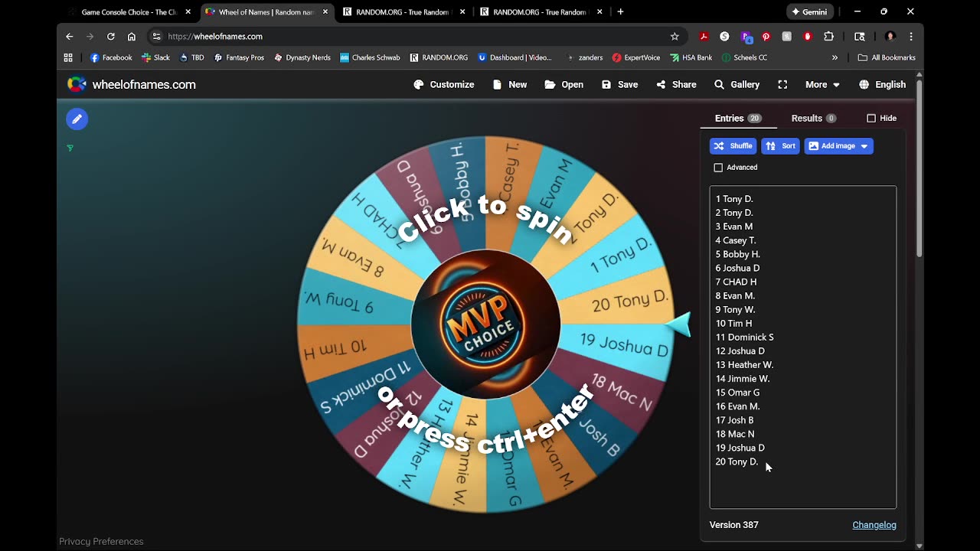Click entry '4 Casey T.' in list

point(736,240)
